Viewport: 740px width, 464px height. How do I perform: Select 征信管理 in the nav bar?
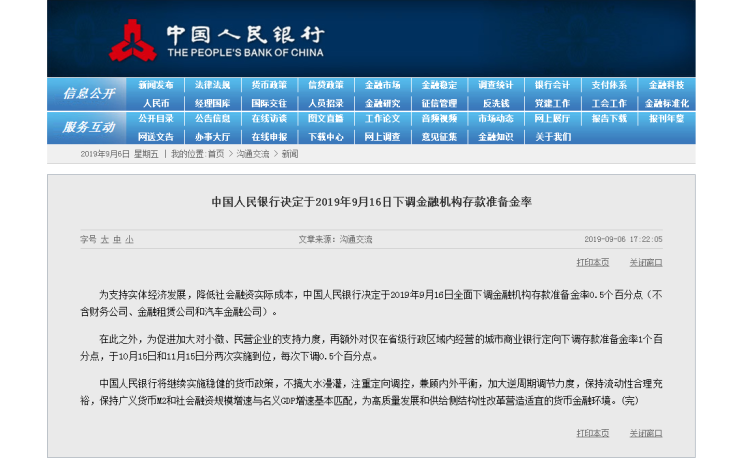439,103
